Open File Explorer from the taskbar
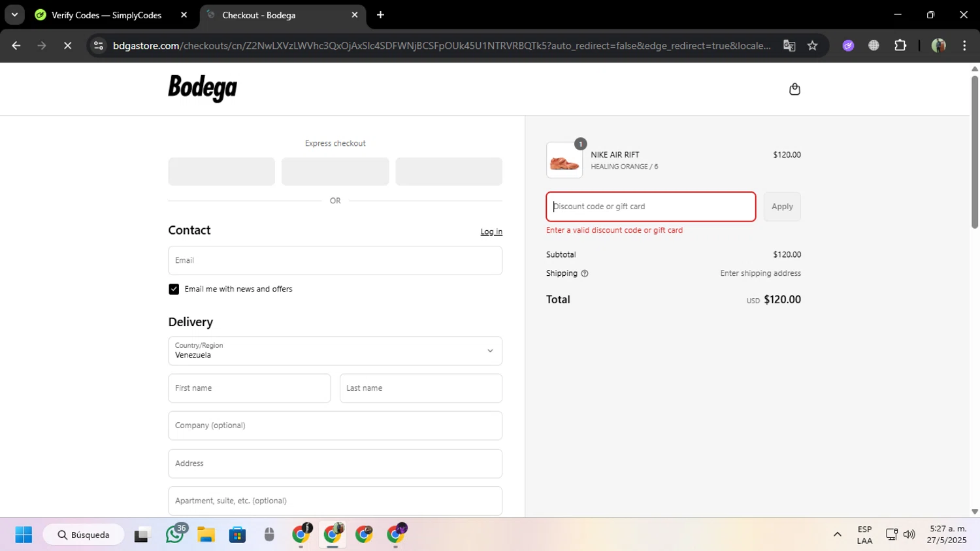The height and width of the screenshot is (551, 980). (206, 535)
